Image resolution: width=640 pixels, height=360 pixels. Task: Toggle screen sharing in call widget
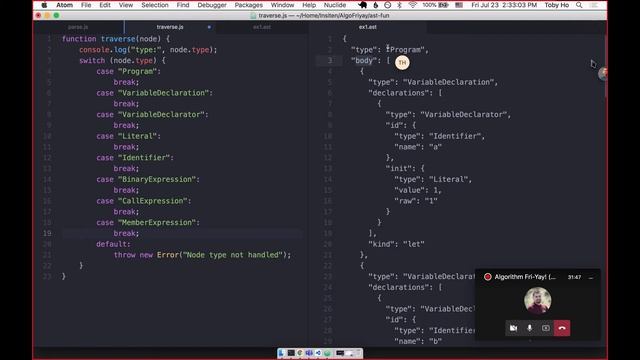click(x=546, y=328)
